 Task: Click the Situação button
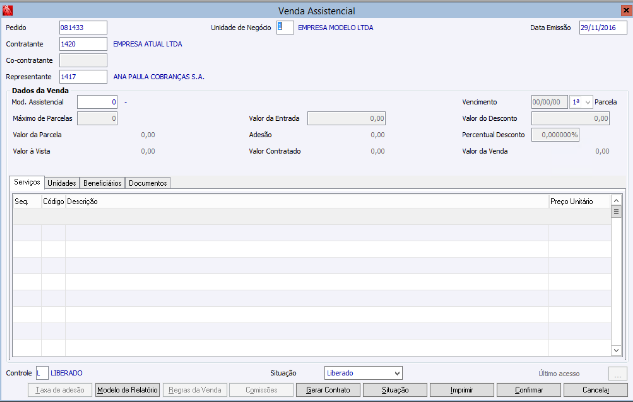(395, 390)
